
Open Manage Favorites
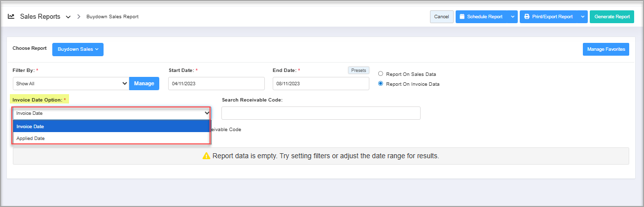tap(606, 49)
